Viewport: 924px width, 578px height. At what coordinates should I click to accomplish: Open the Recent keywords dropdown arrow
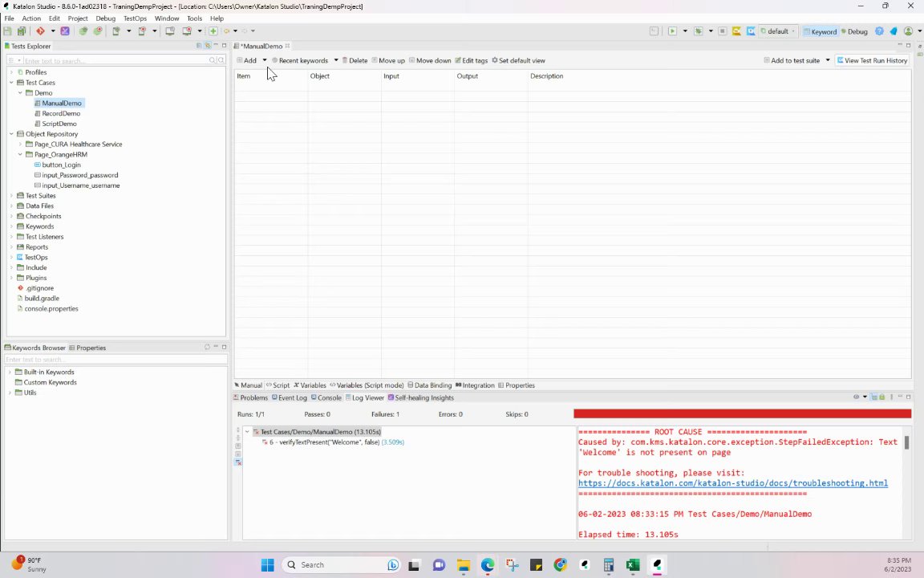[336, 60]
